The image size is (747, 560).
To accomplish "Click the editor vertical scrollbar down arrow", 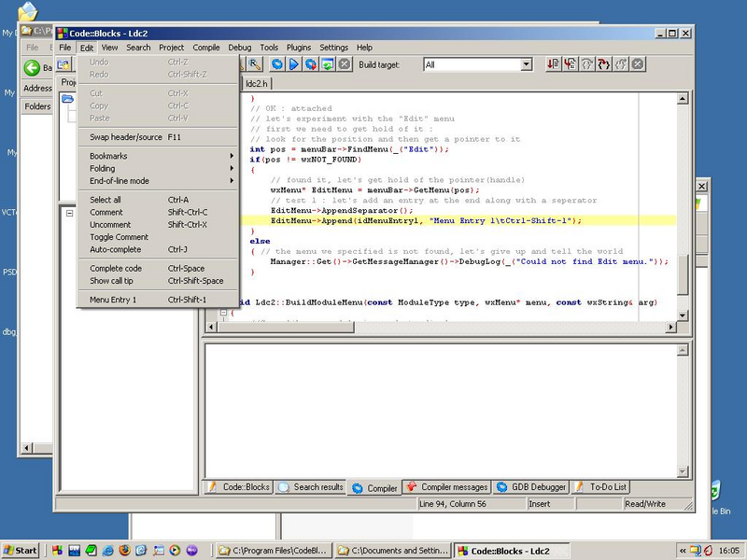I will [x=683, y=315].
